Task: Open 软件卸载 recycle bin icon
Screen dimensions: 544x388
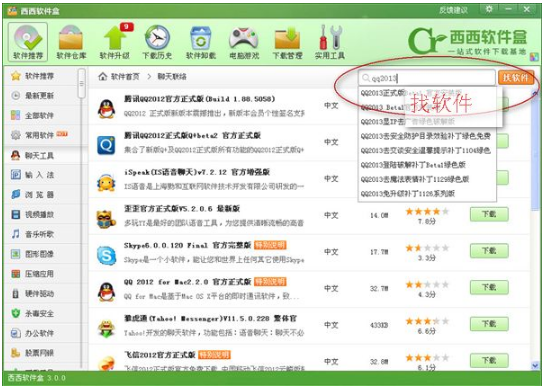Action: (x=201, y=42)
